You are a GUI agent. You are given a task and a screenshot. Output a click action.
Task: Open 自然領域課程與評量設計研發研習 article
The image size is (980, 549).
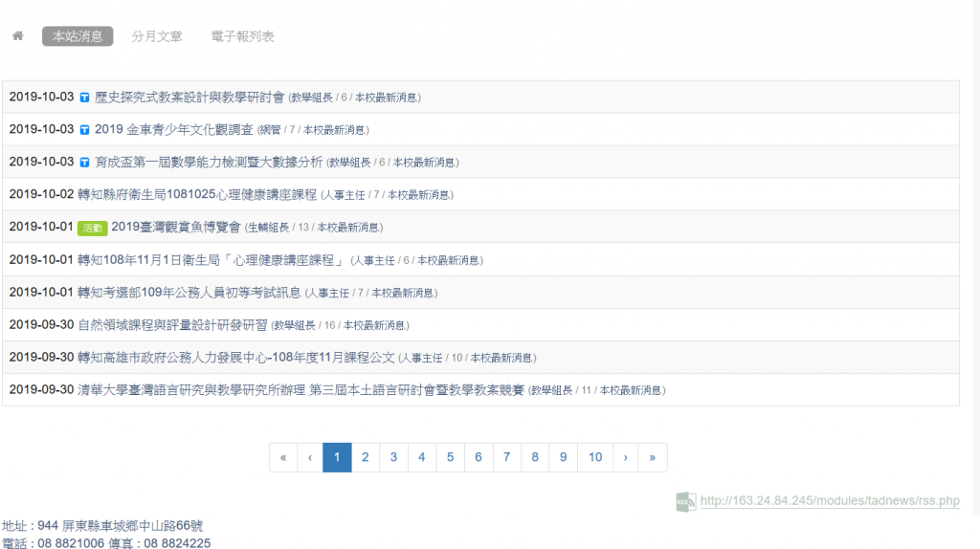pos(172,325)
